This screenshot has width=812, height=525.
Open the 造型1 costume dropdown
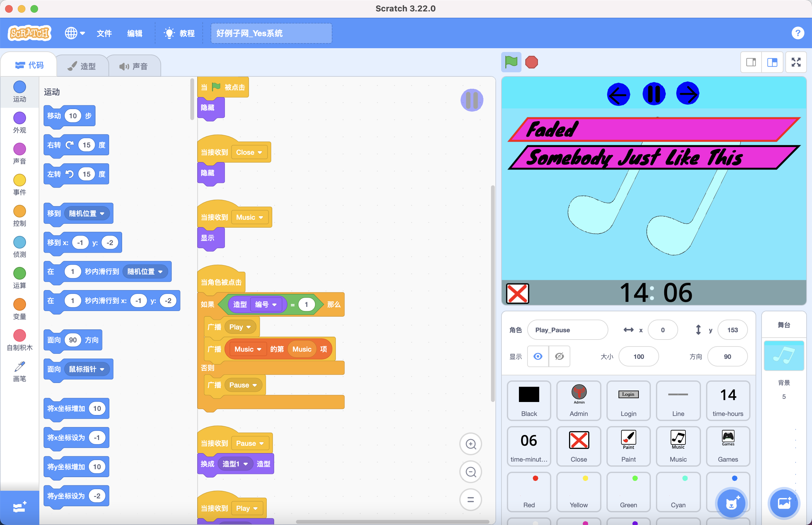pos(235,463)
